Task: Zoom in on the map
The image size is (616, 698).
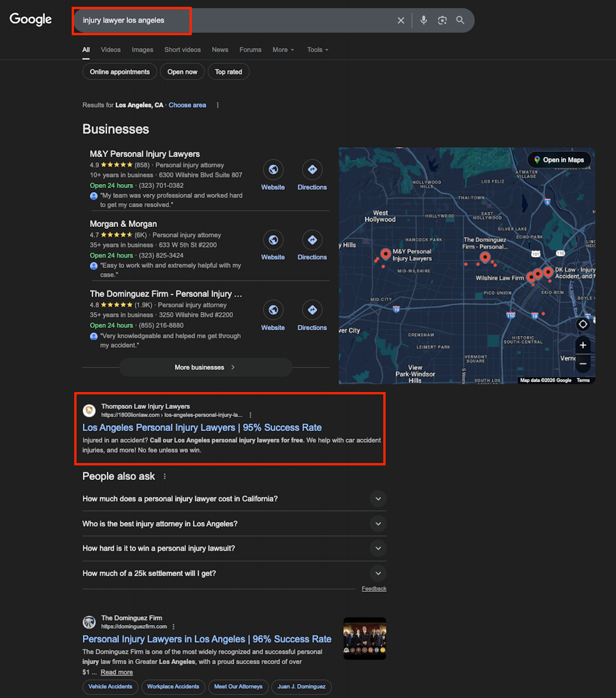Action: pos(583,345)
